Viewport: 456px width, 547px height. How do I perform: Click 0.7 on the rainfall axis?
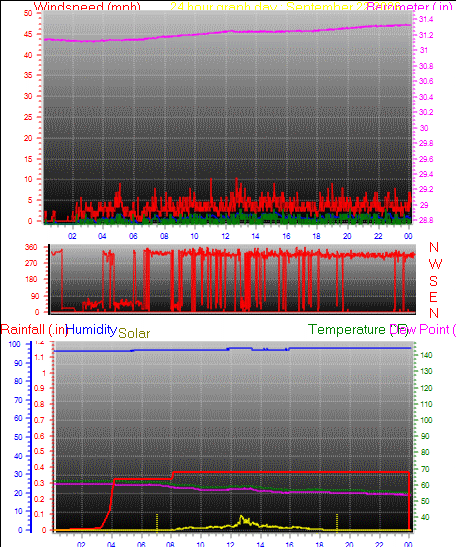click(39, 420)
